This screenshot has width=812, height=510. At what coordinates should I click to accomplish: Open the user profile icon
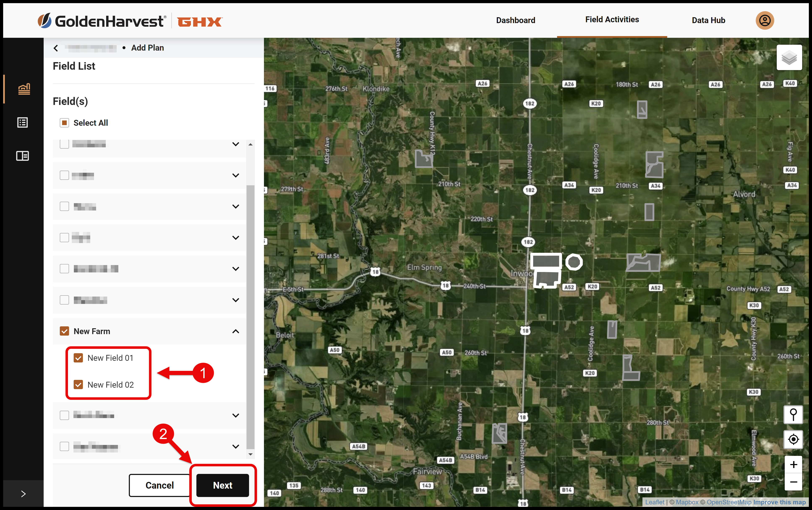(x=764, y=21)
